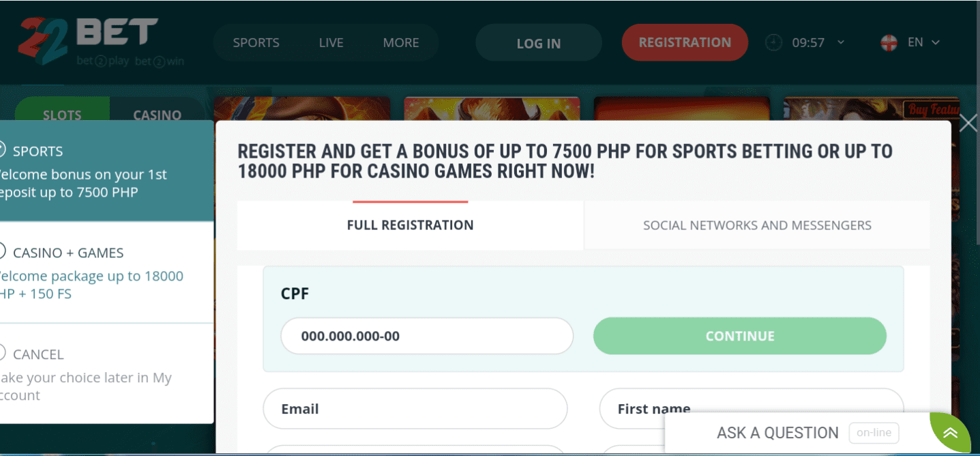The image size is (980, 456).
Task: Click the green double-chevron chat icon
Action: tap(950, 433)
